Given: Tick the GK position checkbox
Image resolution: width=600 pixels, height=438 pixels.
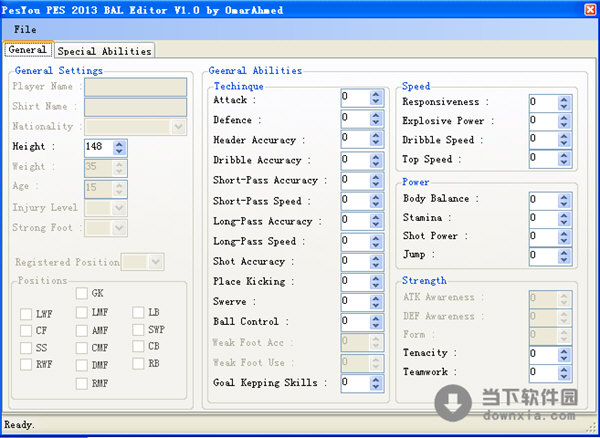Looking at the screenshot, I should (x=82, y=293).
